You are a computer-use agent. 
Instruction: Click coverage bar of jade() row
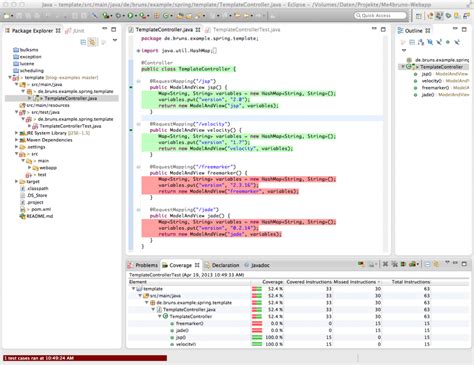257,331
